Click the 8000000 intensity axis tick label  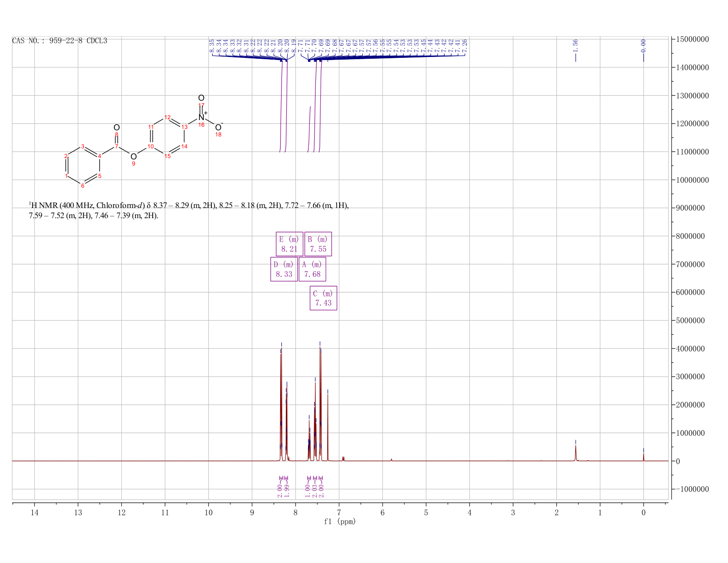coord(692,236)
